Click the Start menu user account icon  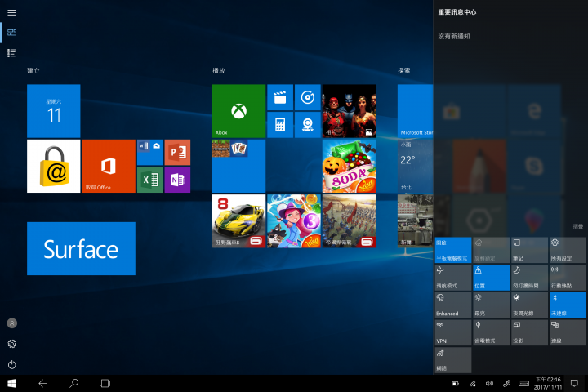coord(12,323)
